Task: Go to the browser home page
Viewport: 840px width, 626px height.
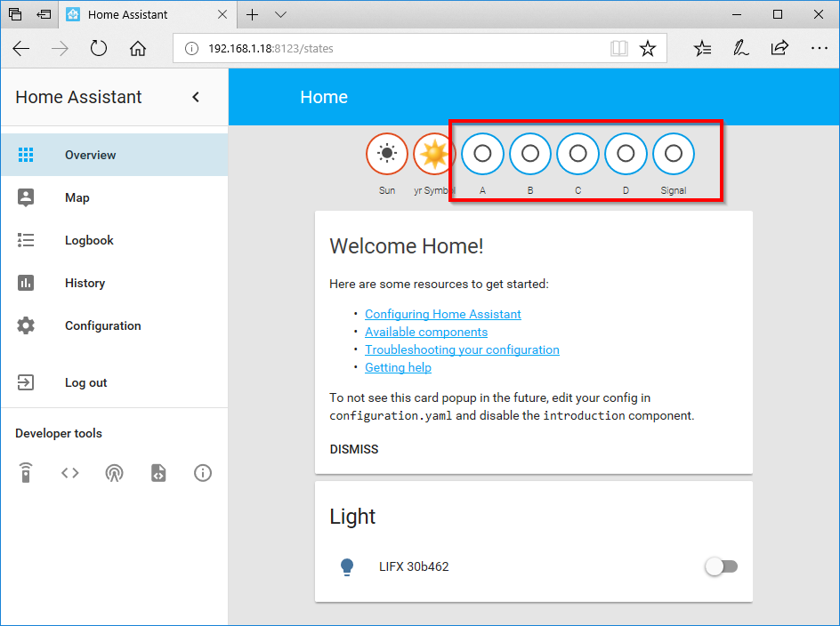Action: (138, 49)
